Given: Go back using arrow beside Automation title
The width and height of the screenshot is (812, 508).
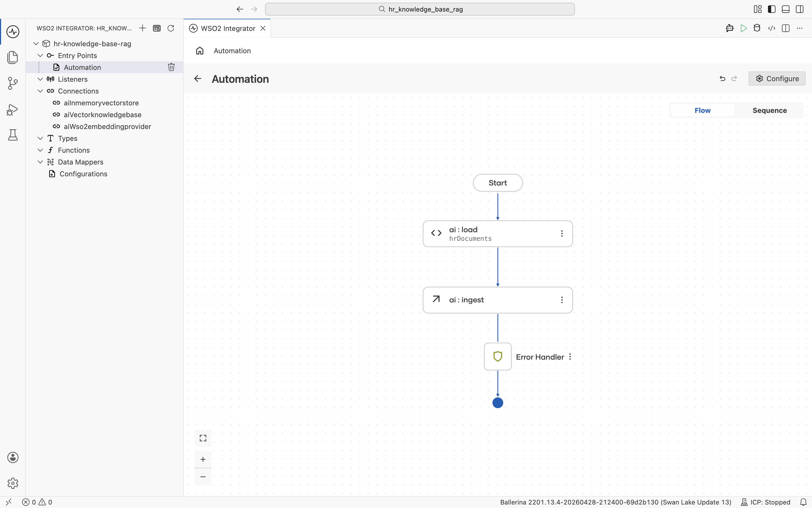Looking at the screenshot, I should coord(198,78).
